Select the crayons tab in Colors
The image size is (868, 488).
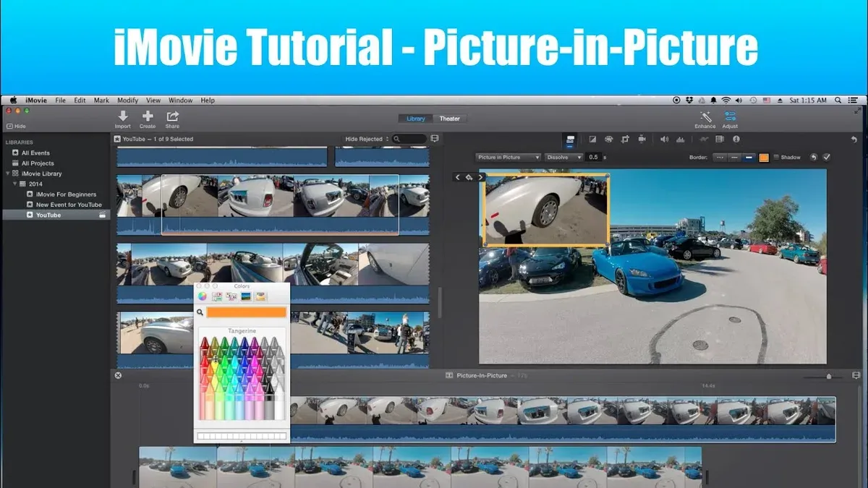pyautogui.click(x=260, y=296)
